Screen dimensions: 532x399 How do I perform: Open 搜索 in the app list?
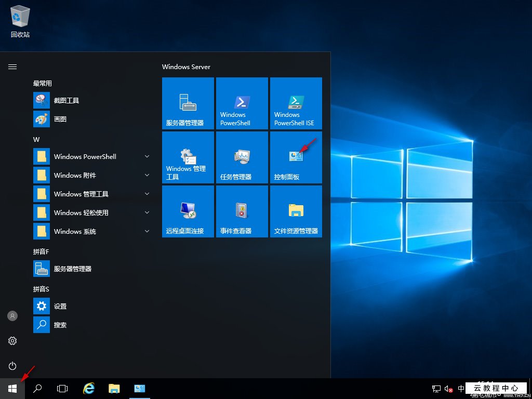click(91, 325)
